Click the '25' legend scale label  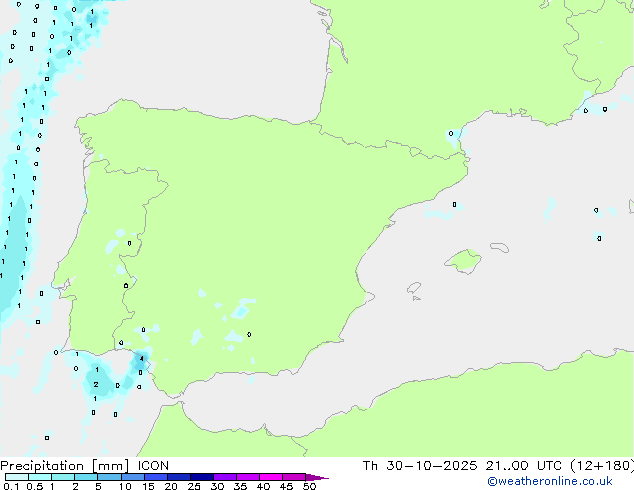pyautogui.click(x=194, y=486)
